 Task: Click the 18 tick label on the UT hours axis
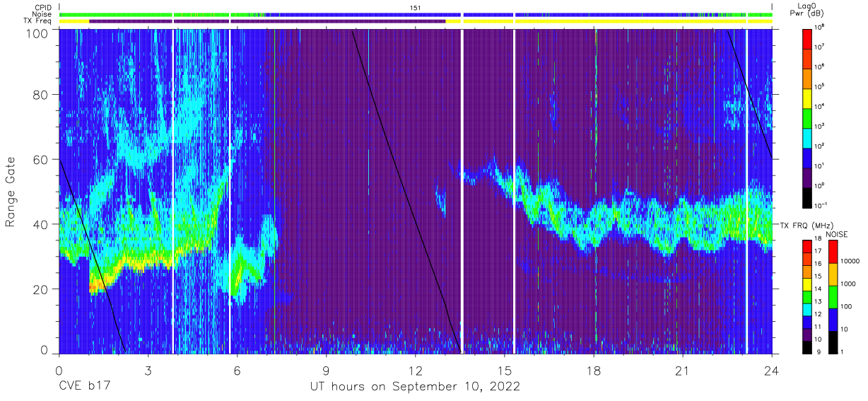point(594,370)
